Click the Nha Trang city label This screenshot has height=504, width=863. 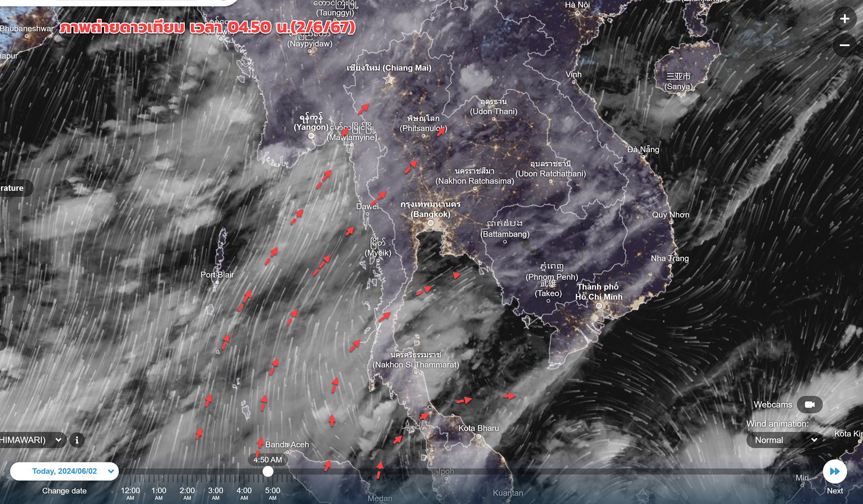click(x=670, y=259)
